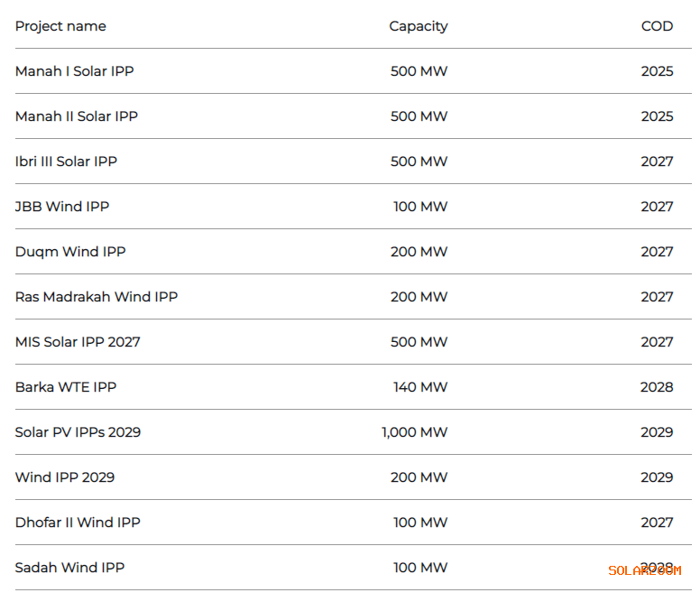
Task: Select Sadah Wind IPP project name
Action: 69,568
